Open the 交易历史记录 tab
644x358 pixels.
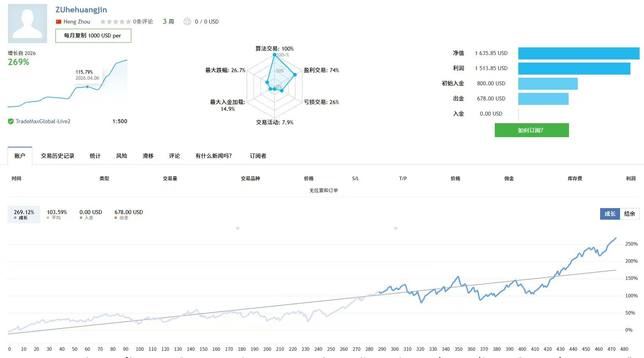[57, 156]
